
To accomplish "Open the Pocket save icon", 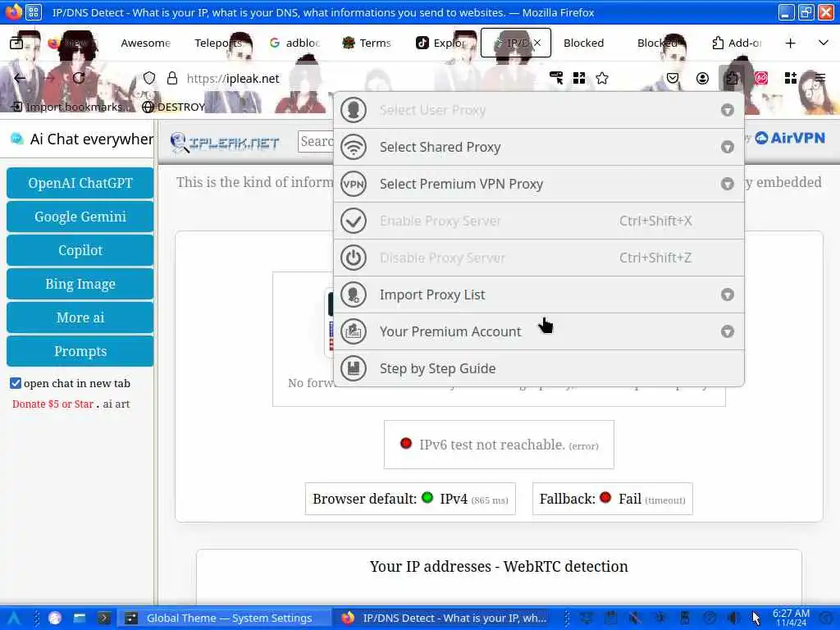I will pos(673,78).
